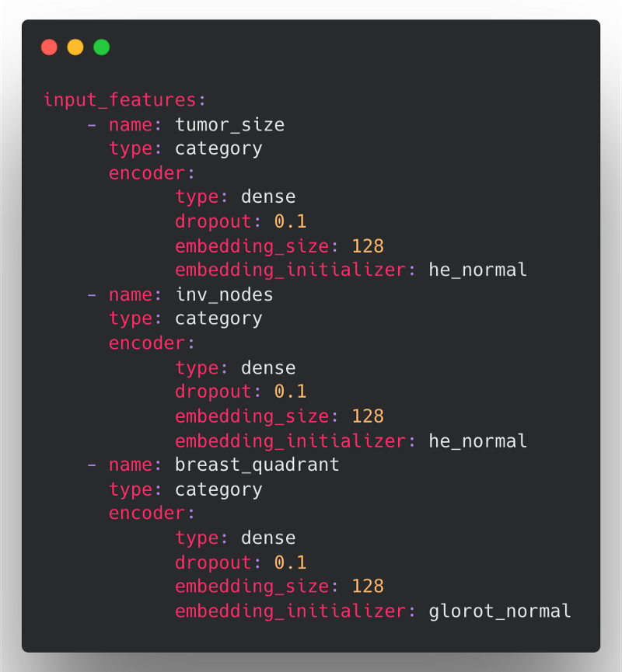The image size is (622, 672).
Task: Select the breast_quadrant name value
Action: (x=257, y=465)
